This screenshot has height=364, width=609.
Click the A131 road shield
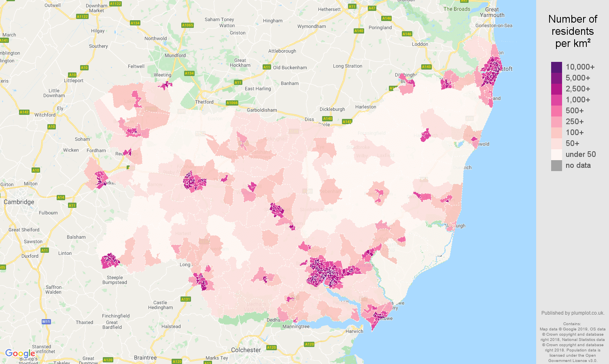[185, 299]
